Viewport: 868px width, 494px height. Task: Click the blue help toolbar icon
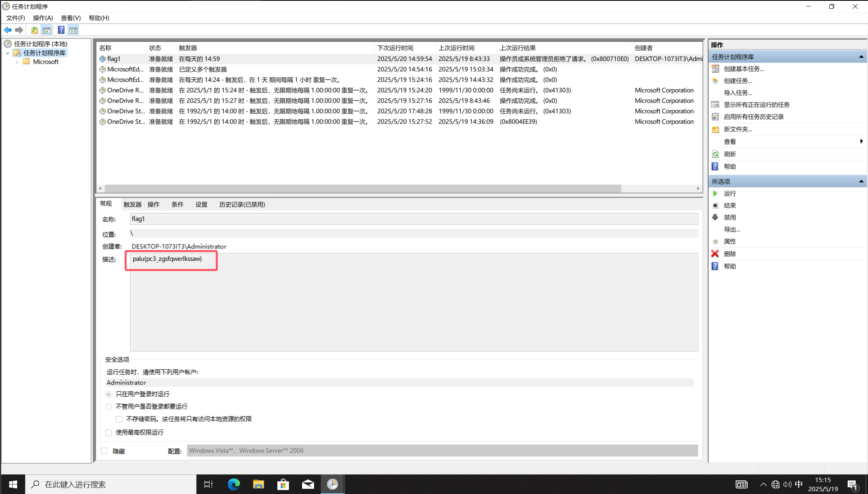point(61,30)
